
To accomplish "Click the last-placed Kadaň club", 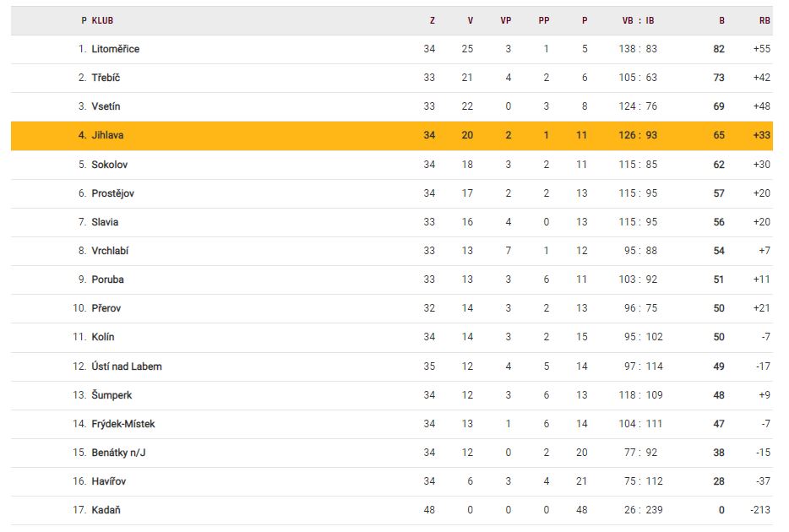I will (x=106, y=510).
